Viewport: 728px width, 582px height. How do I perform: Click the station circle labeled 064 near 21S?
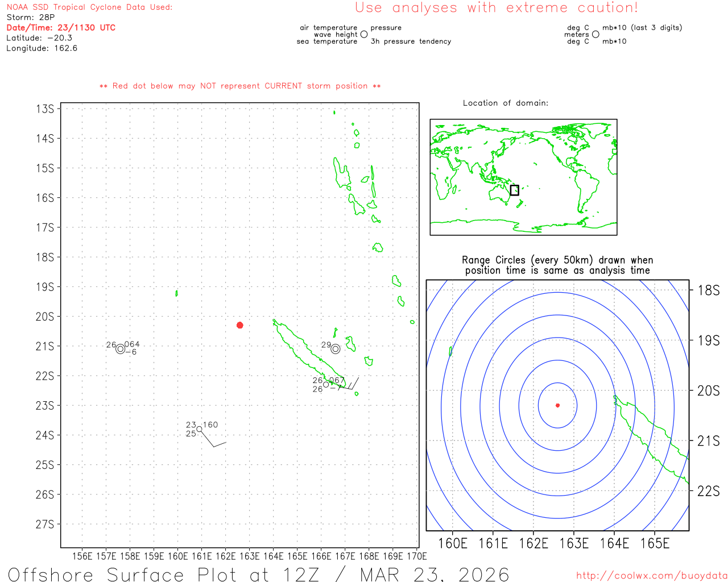point(120,349)
